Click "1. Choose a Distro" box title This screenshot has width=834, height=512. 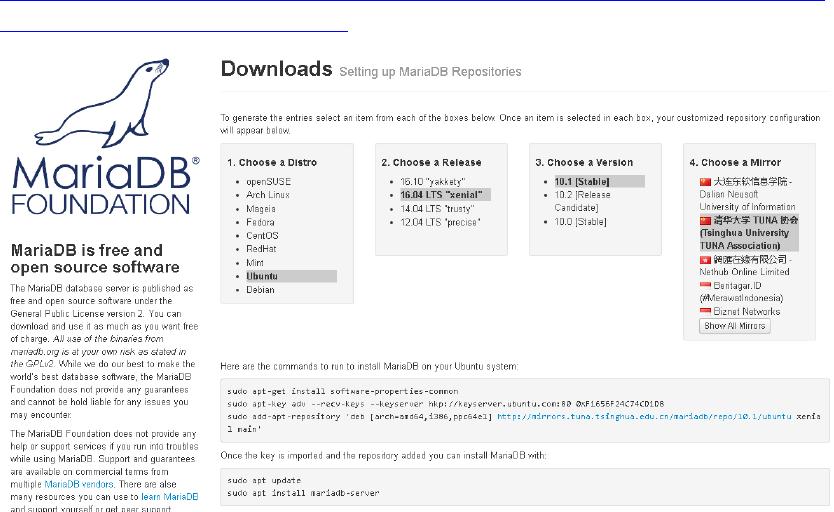(x=272, y=163)
